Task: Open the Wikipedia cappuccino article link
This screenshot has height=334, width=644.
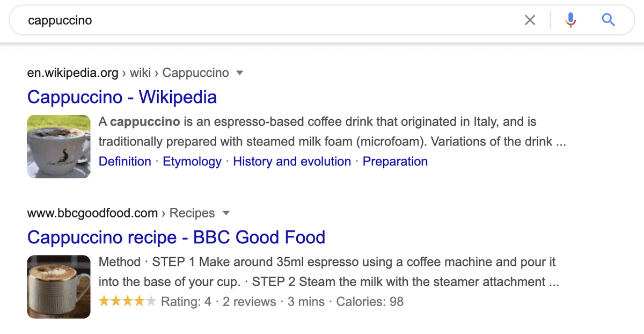Action: 122,97
